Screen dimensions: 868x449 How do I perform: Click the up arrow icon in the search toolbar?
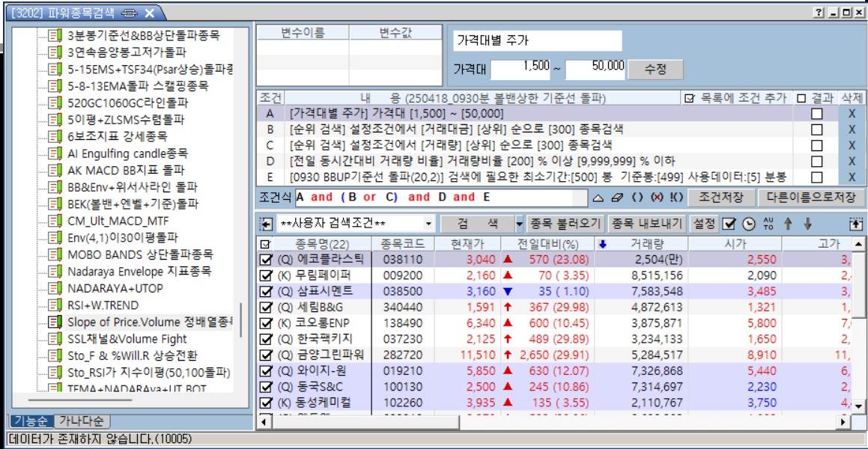(787, 224)
